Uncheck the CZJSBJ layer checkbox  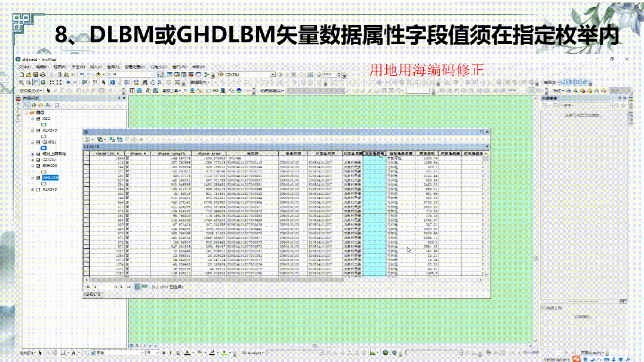tap(38, 160)
